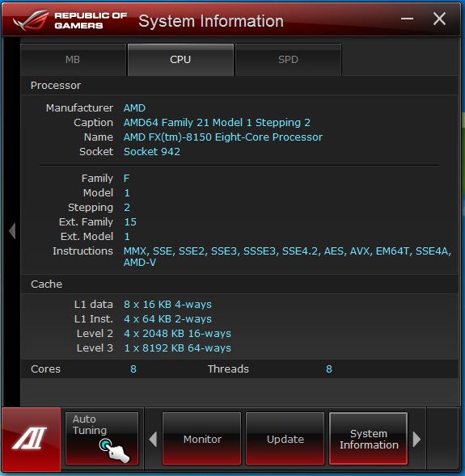Launch Auto Tuning with the hand icon
The image size is (465, 476).
click(x=102, y=438)
